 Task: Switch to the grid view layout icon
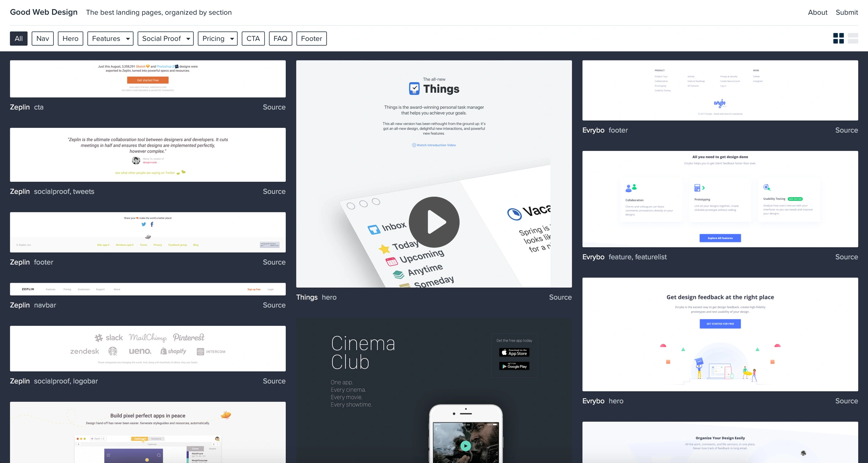[838, 38]
